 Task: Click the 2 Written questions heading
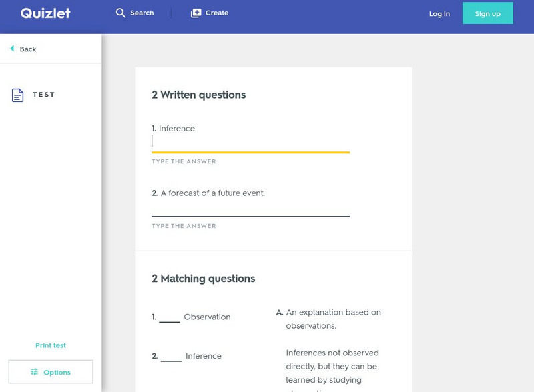tap(199, 95)
